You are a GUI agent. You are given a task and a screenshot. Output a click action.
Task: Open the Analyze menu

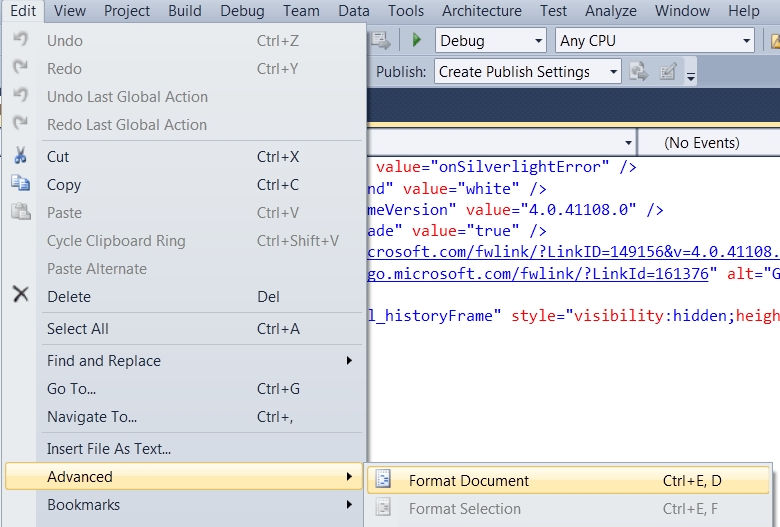tap(611, 11)
